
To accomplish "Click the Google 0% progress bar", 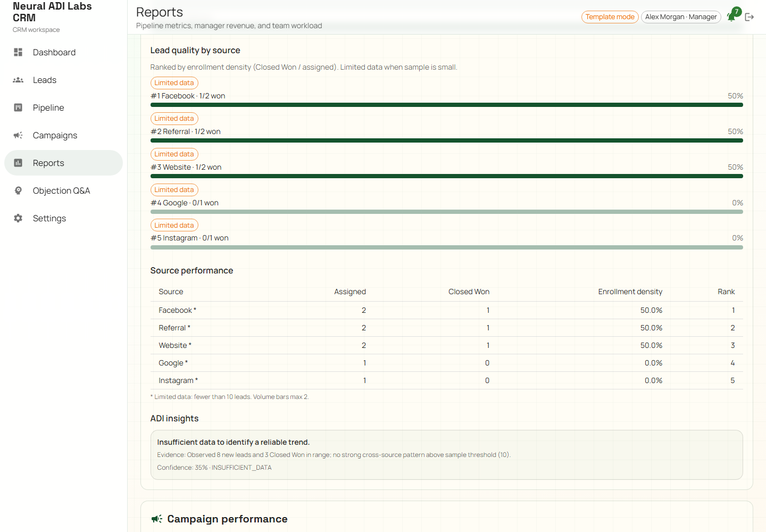I will (447, 212).
